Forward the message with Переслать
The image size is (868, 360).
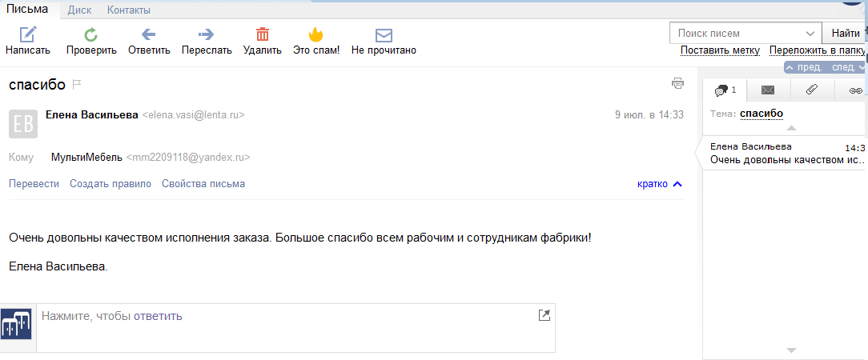[x=207, y=34]
